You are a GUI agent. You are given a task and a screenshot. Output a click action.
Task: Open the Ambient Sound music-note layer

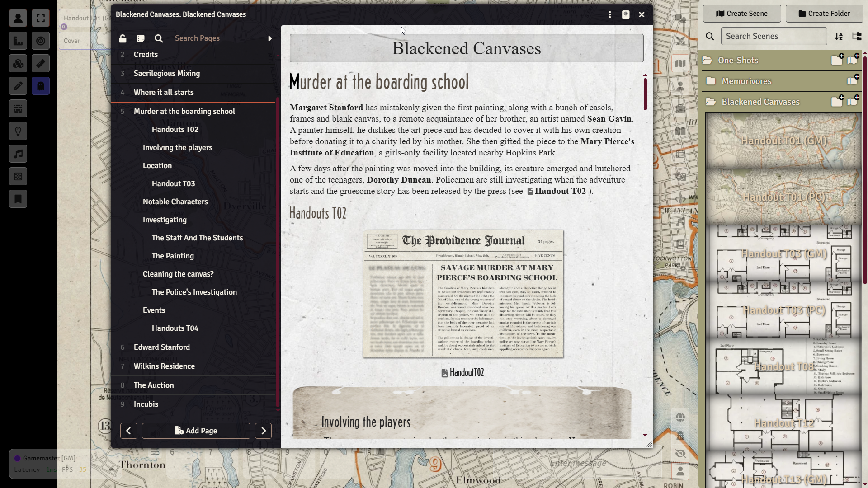(x=18, y=154)
